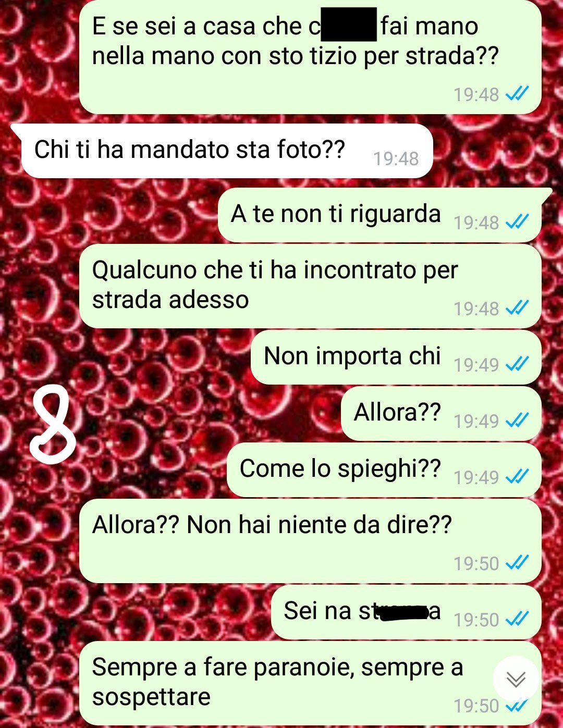Tap the short 'Allora??' message bubble
The width and height of the screenshot is (563, 728).
[x=441, y=414]
